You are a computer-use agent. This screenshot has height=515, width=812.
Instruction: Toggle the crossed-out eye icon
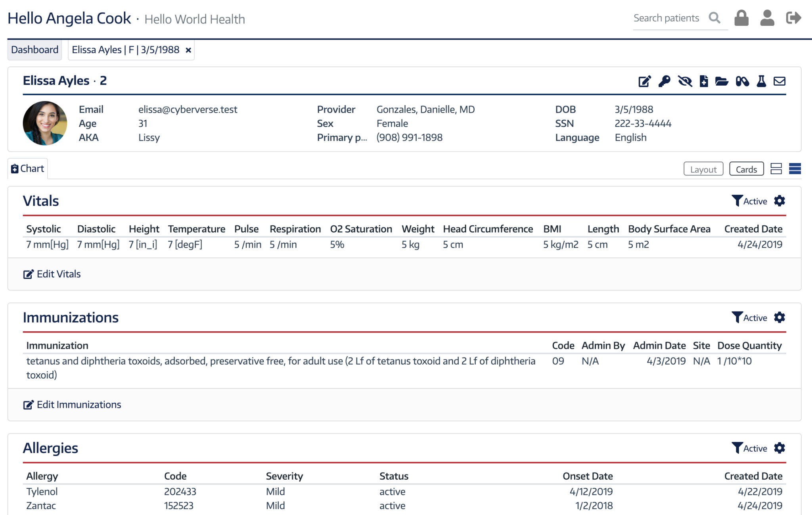coord(685,81)
